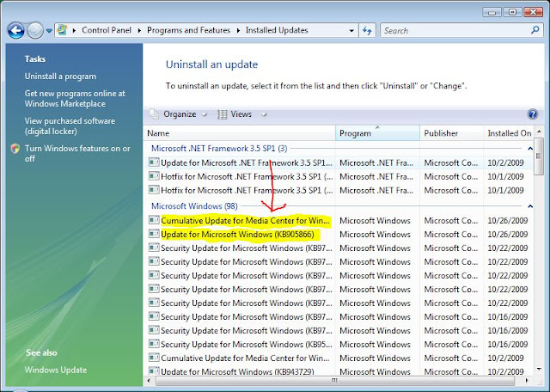Screen dimensions: 550x392
Task: Click the Microsoft .NET Fra... program cell of the Update for .NET Framework row
Action: pos(376,162)
